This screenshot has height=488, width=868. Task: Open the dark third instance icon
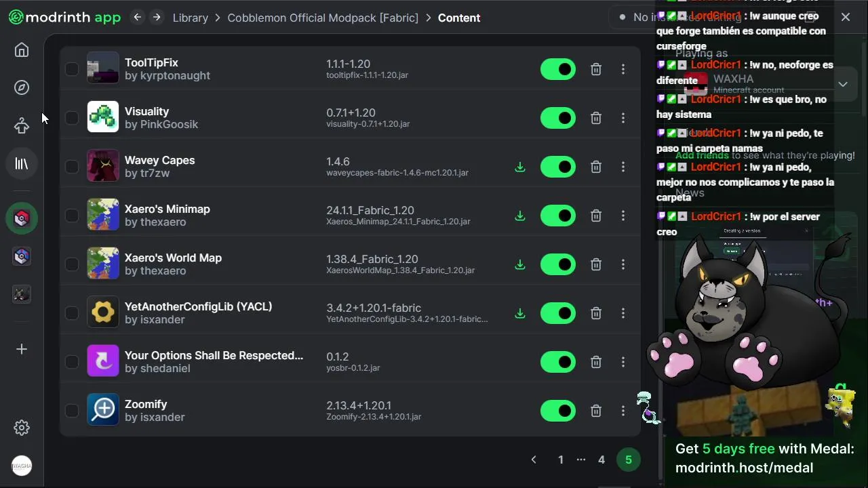click(x=22, y=294)
